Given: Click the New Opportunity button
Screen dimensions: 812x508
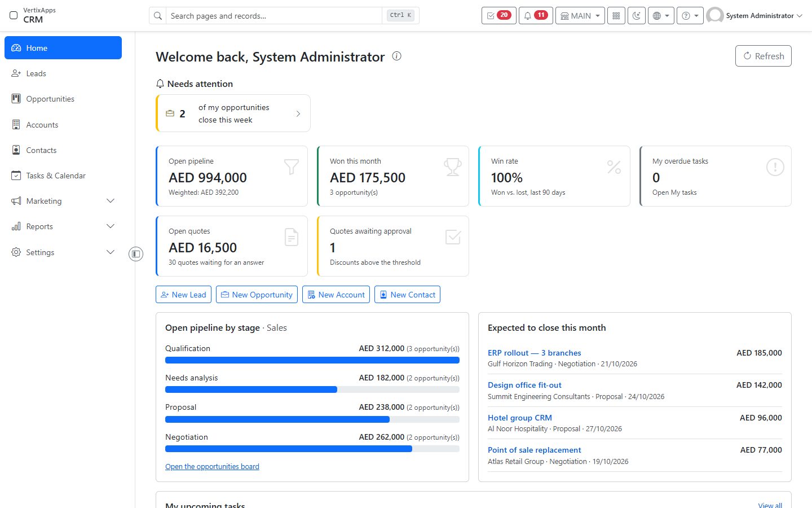Looking at the screenshot, I should pyautogui.click(x=257, y=295).
